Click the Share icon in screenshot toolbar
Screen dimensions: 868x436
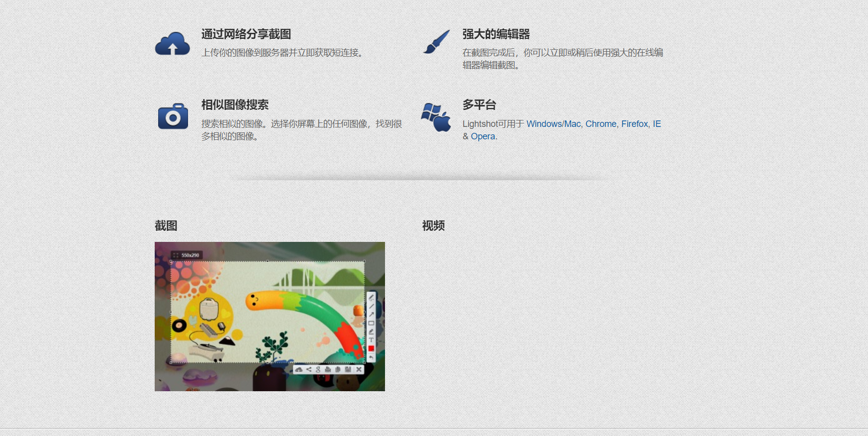308,369
